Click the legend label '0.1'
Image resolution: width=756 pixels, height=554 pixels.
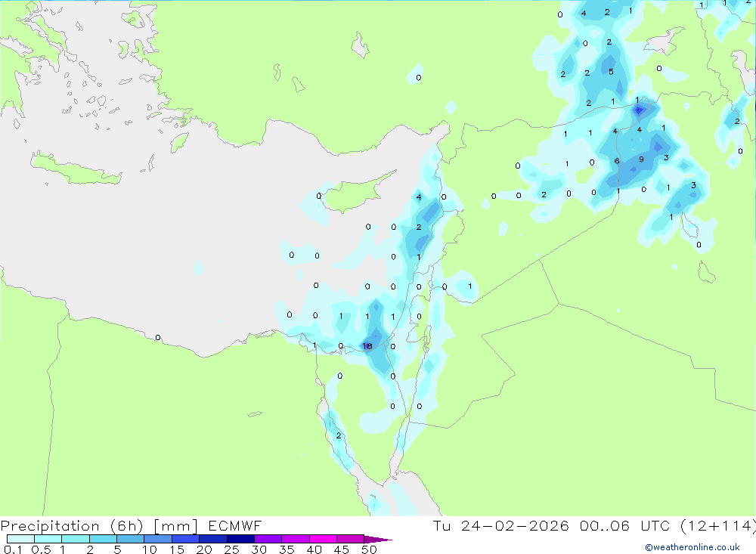coord(13,549)
